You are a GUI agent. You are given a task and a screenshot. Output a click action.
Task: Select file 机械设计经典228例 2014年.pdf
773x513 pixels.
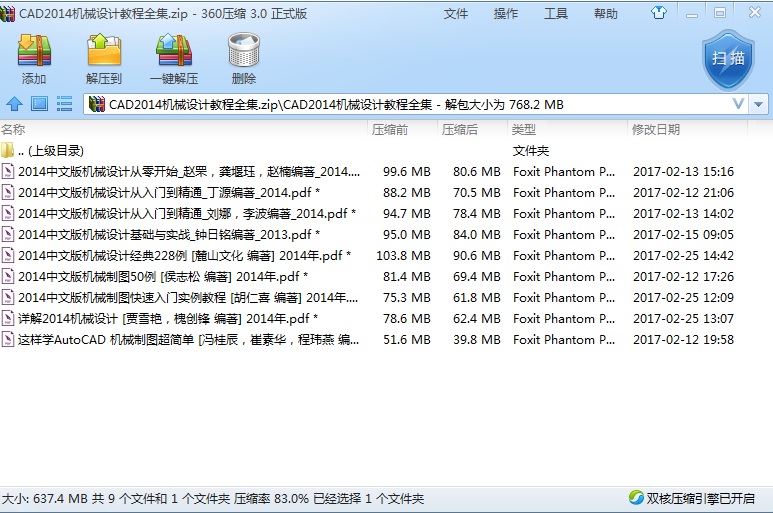pyautogui.click(x=184, y=255)
